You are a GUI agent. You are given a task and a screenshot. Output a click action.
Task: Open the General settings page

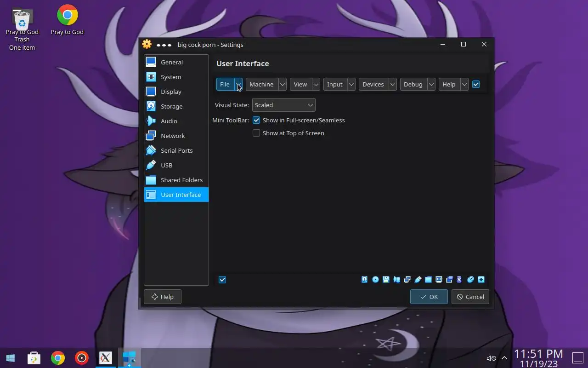[176, 62]
